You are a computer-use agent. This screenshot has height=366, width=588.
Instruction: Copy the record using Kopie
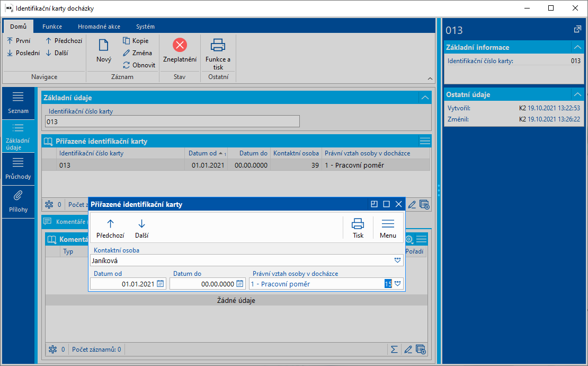click(x=136, y=40)
